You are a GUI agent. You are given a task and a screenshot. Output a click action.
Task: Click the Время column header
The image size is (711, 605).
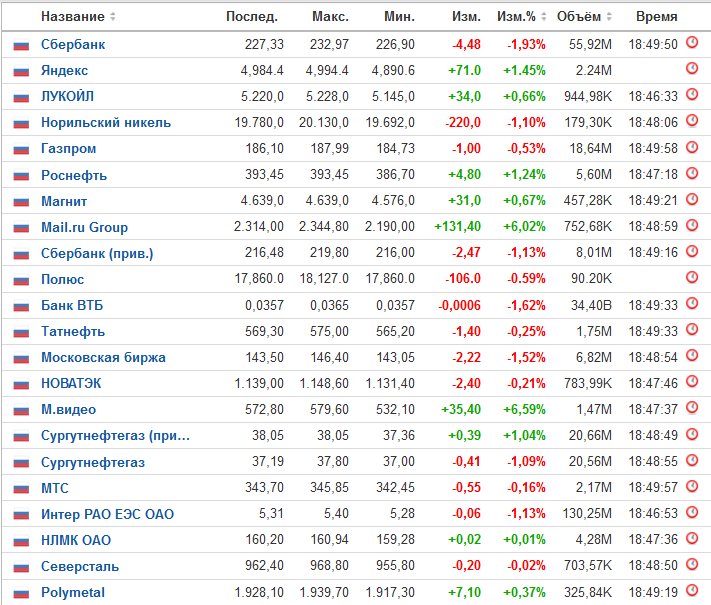click(x=656, y=17)
